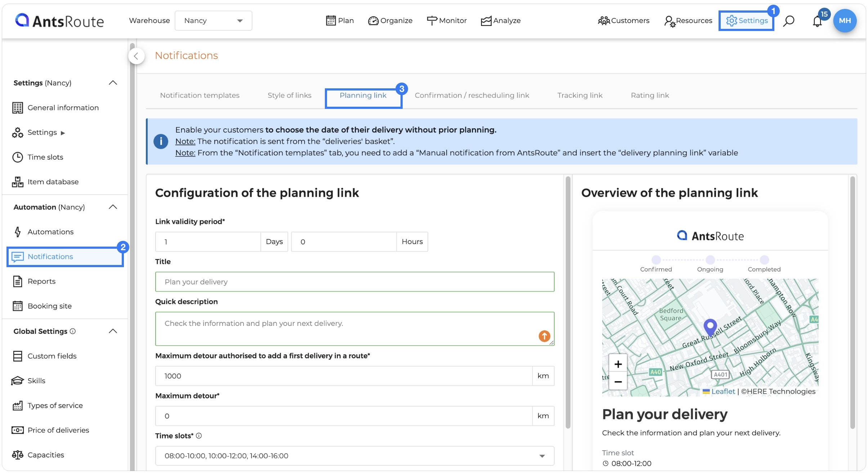Click the Leaflet link on the map

tap(723, 392)
